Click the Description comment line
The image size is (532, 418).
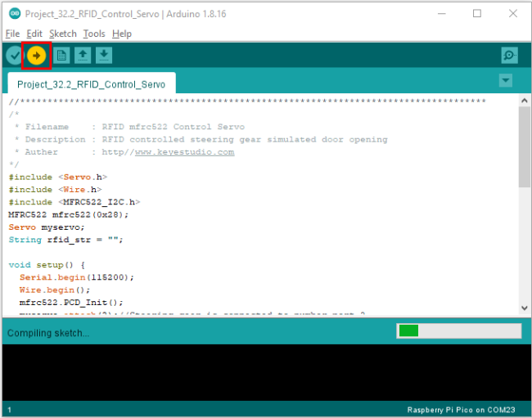[x=201, y=140]
